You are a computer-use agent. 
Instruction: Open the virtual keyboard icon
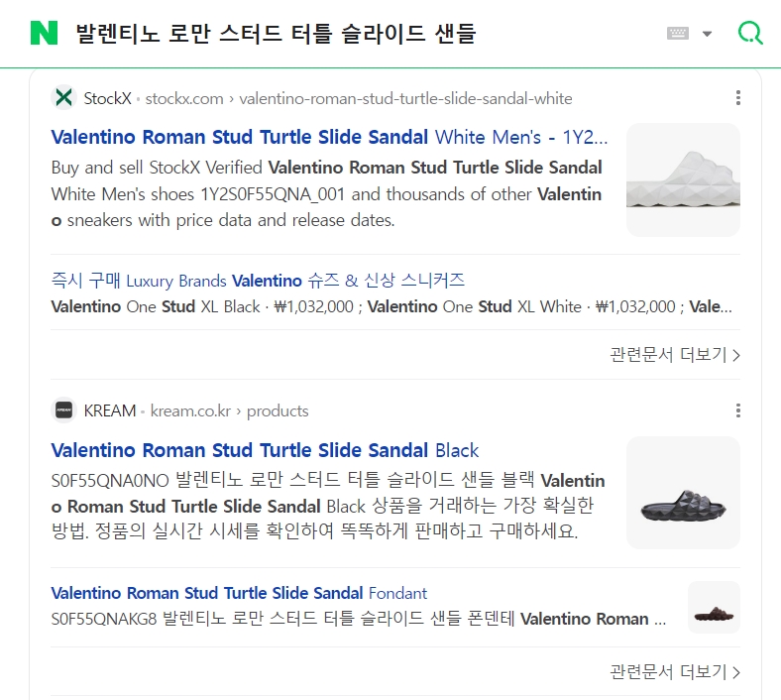coord(678,33)
